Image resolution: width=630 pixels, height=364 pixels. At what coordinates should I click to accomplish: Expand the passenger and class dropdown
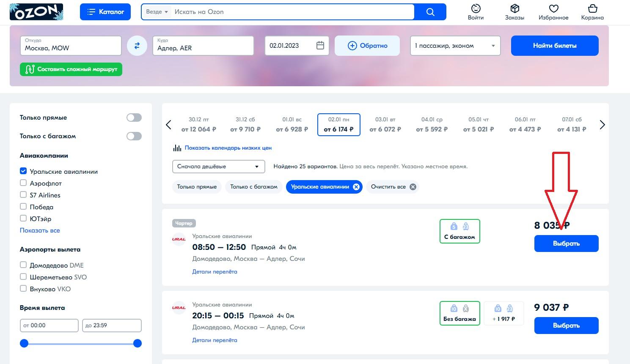click(455, 46)
